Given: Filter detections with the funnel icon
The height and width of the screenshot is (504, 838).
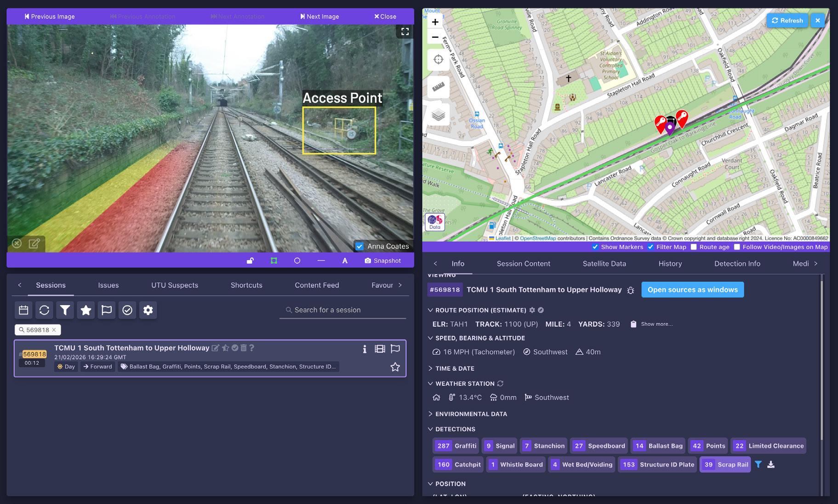Looking at the screenshot, I should pos(758,464).
